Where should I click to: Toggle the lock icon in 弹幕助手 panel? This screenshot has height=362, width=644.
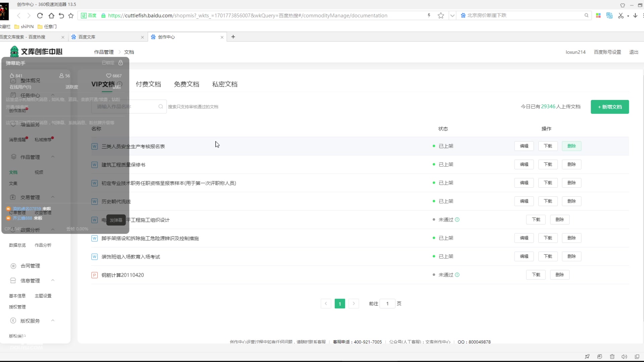(120, 63)
